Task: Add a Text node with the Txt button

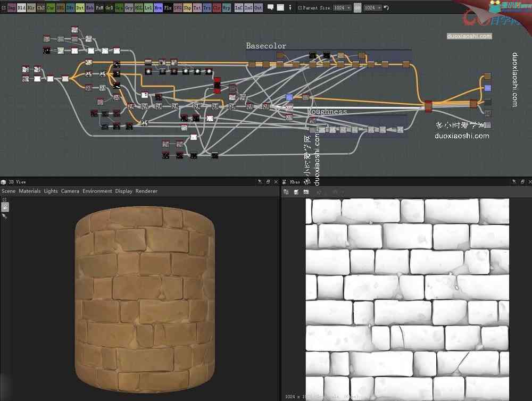Action: click(x=197, y=7)
